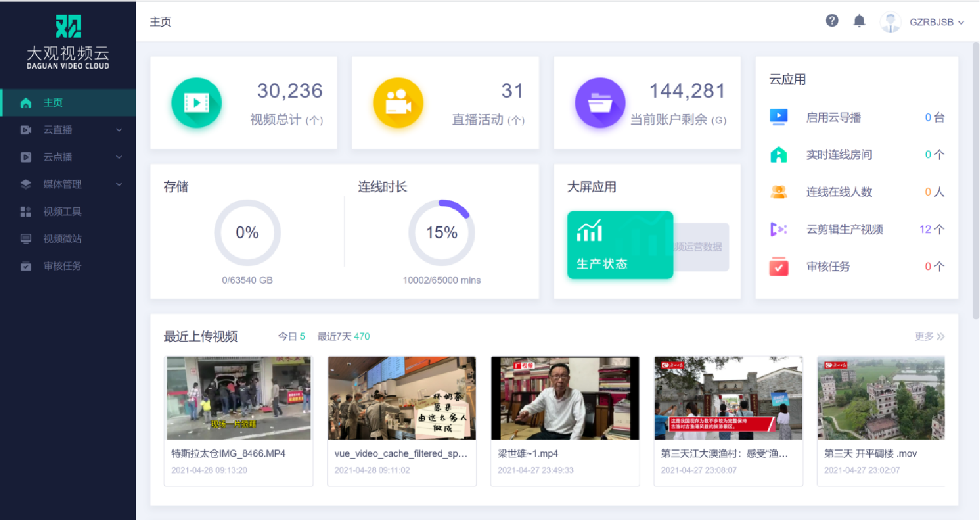The height and width of the screenshot is (520, 980).
Task: Select 视频工具 in the sidebar
Action: tap(62, 212)
